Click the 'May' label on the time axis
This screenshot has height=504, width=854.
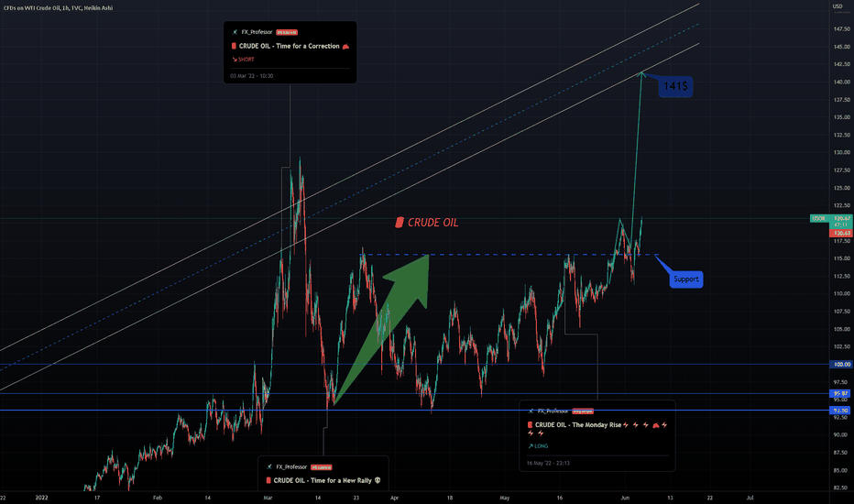coord(504,498)
